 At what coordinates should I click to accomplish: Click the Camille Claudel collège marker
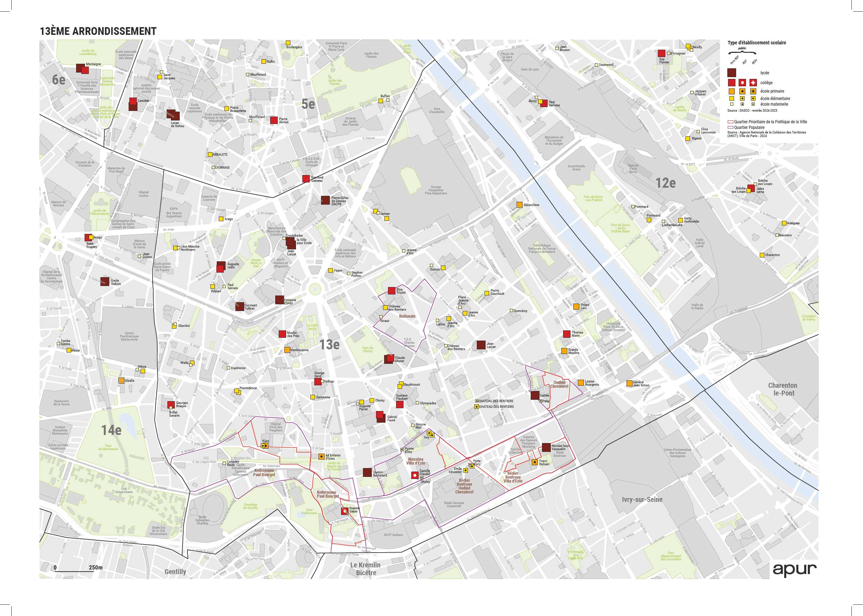(x=415, y=475)
